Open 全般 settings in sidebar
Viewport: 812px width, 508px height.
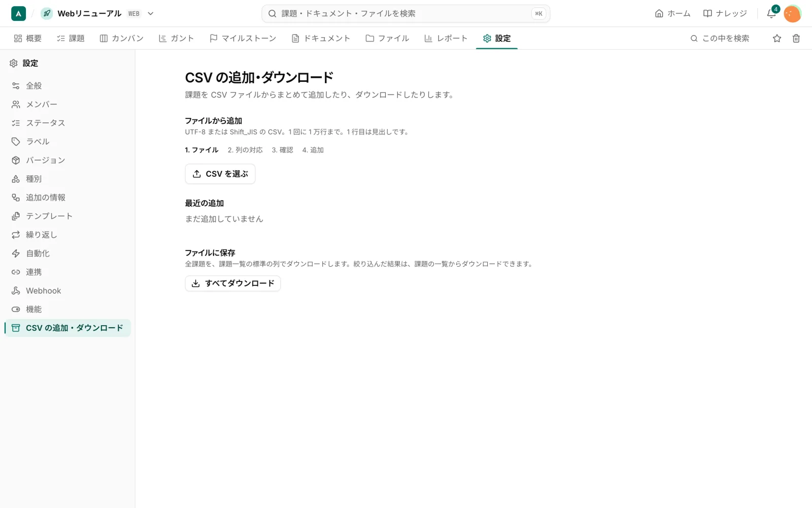(x=67, y=86)
